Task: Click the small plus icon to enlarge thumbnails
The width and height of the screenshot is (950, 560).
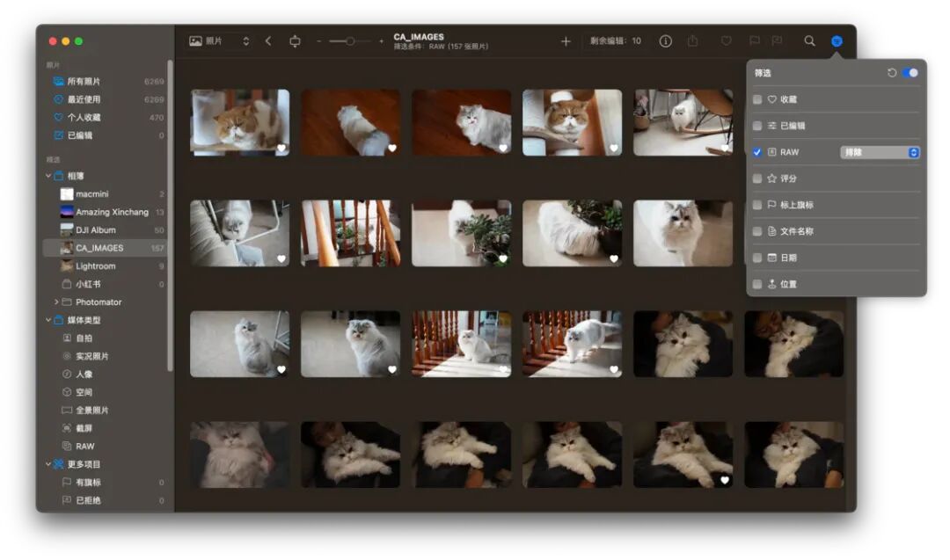Action: tap(381, 41)
